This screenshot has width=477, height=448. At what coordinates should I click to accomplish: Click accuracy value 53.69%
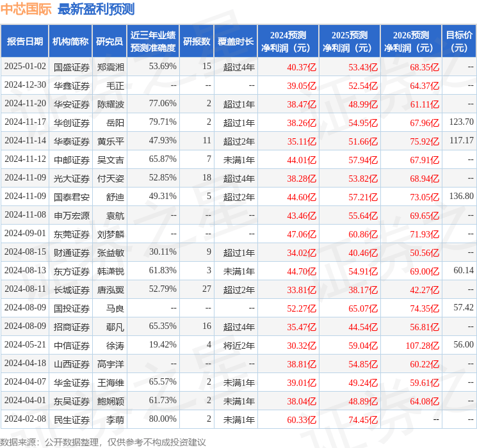click(x=163, y=66)
